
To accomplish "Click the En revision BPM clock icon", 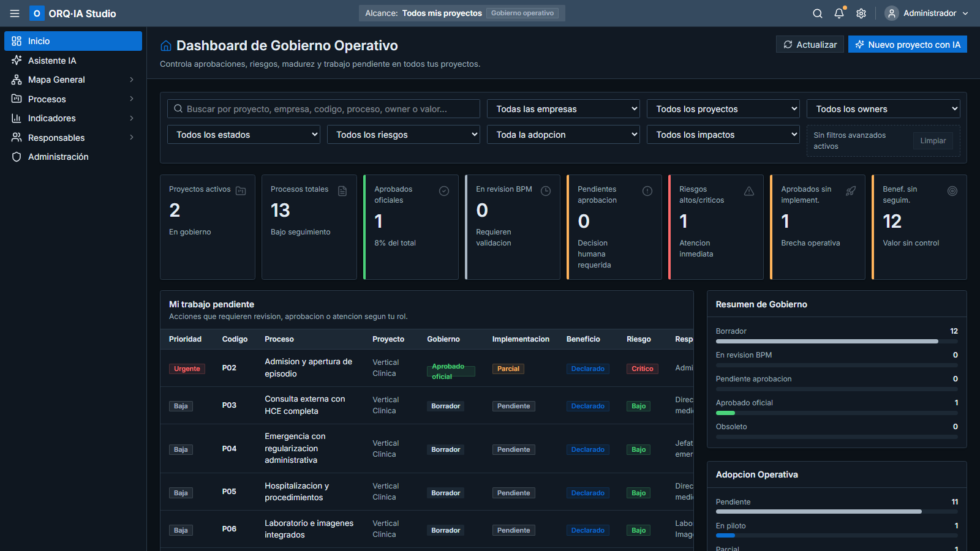I will click(546, 191).
